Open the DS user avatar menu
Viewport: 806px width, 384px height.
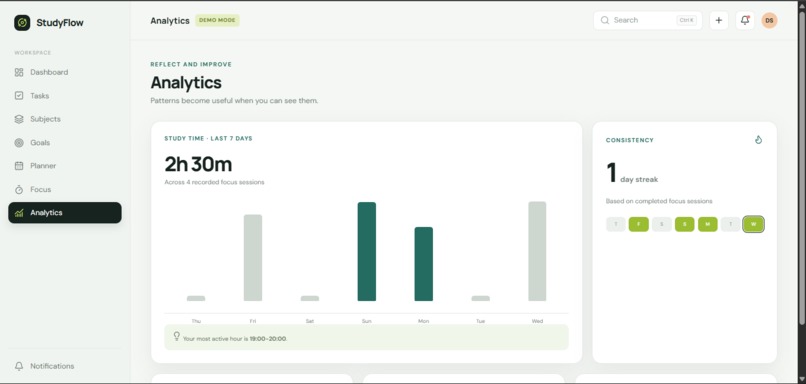(770, 21)
